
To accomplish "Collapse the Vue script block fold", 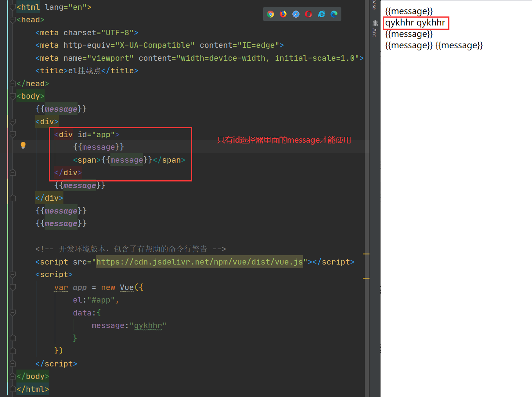I will (13, 274).
